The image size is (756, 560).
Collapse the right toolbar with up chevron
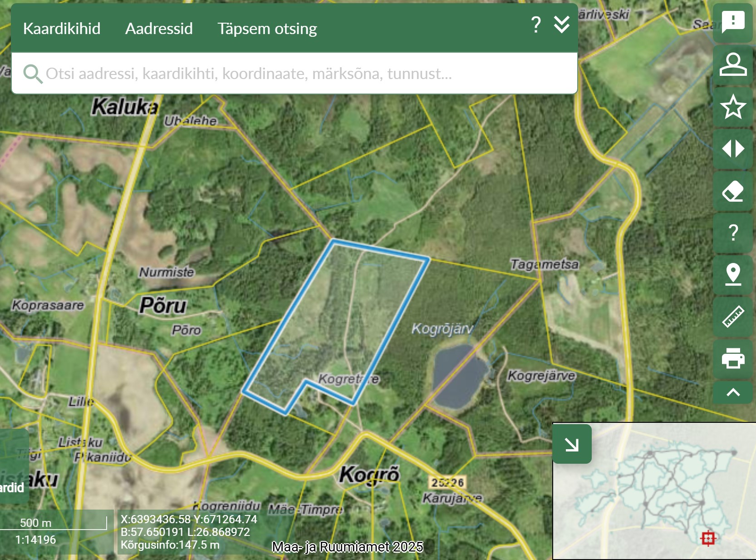click(733, 392)
